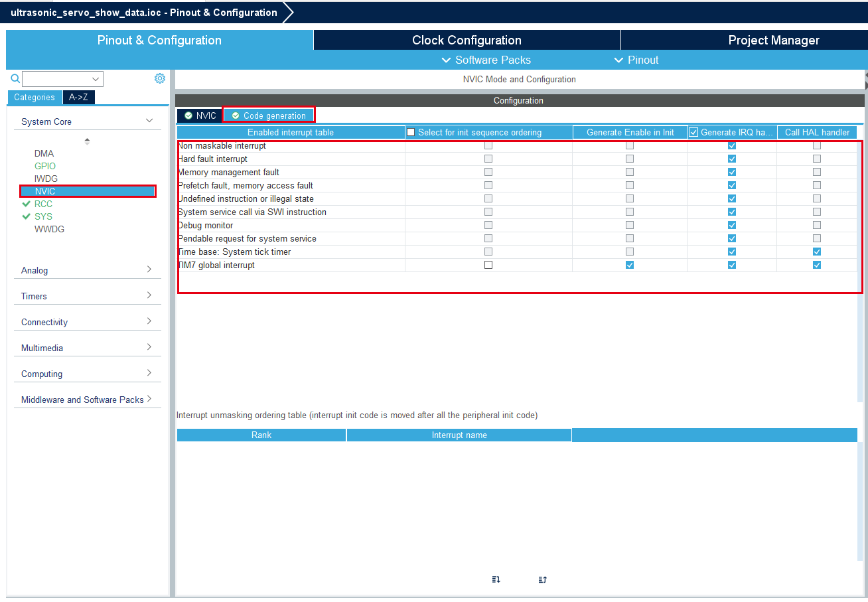Expand the Timers category
Screen dimensions: 868x602
tap(149, 295)
